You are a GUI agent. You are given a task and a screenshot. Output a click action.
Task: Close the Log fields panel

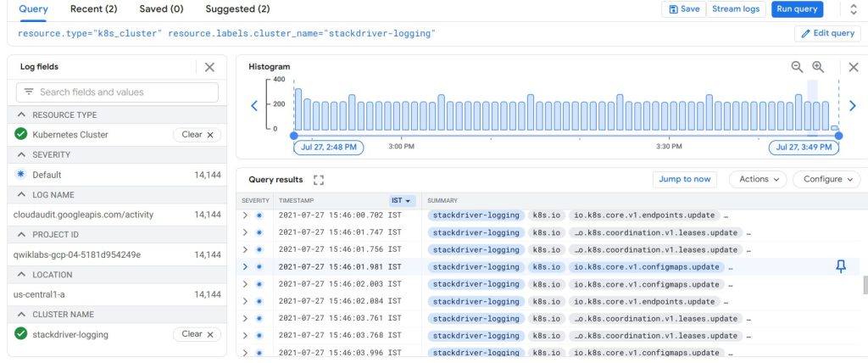(209, 67)
